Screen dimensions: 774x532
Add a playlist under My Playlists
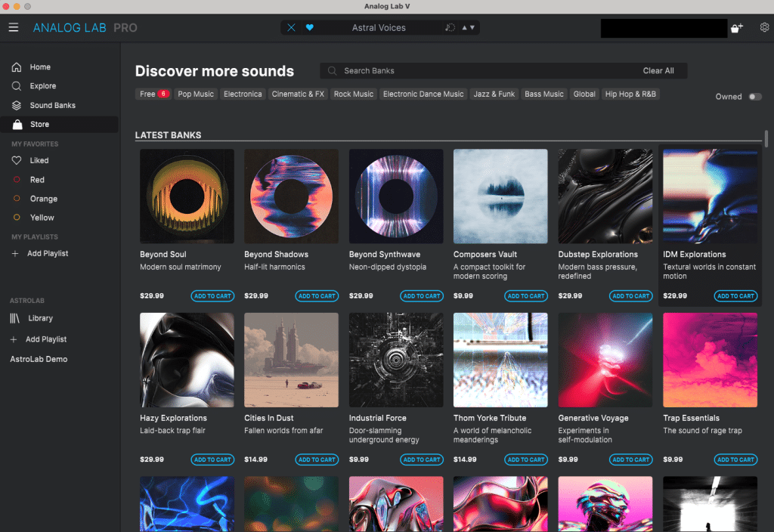pos(47,254)
